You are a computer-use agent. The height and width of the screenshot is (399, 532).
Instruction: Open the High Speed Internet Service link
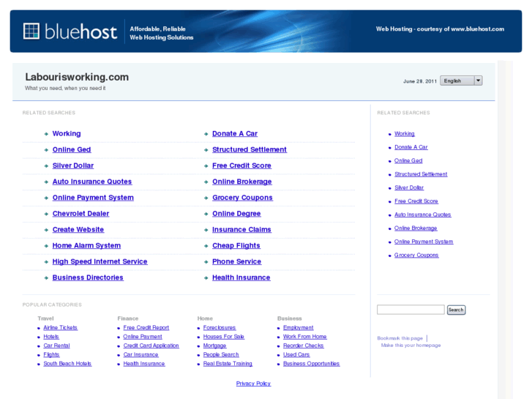coord(100,261)
